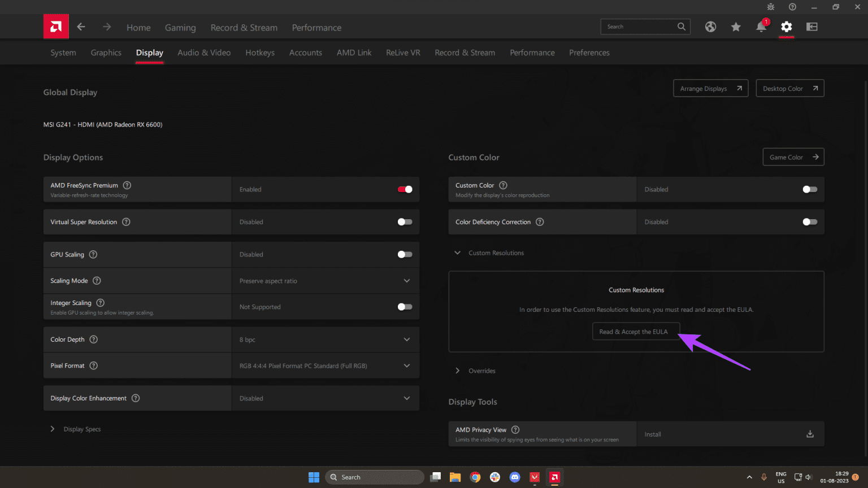Screen dimensions: 868x488
Task: Click the bug report icon in titlebar
Action: (771, 7)
